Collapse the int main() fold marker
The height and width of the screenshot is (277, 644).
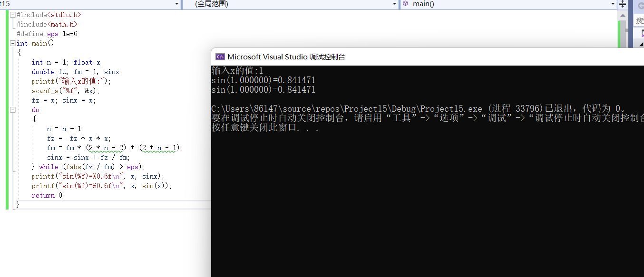(13, 43)
